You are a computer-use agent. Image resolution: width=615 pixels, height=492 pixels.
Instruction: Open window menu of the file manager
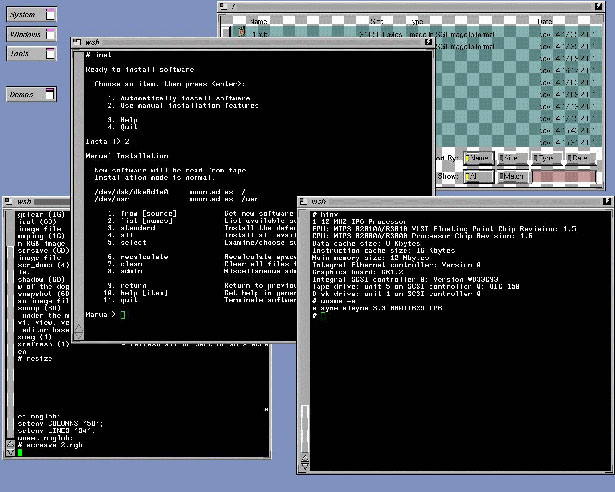coord(223,6)
